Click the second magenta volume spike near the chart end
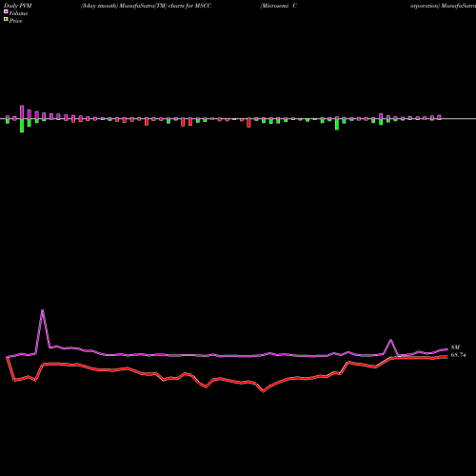The height and width of the screenshot is (476, 476). pos(390,341)
